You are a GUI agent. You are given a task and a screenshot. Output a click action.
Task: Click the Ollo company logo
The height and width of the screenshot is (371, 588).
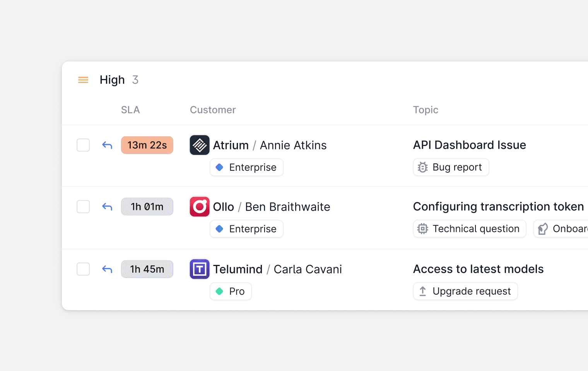tap(200, 207)
